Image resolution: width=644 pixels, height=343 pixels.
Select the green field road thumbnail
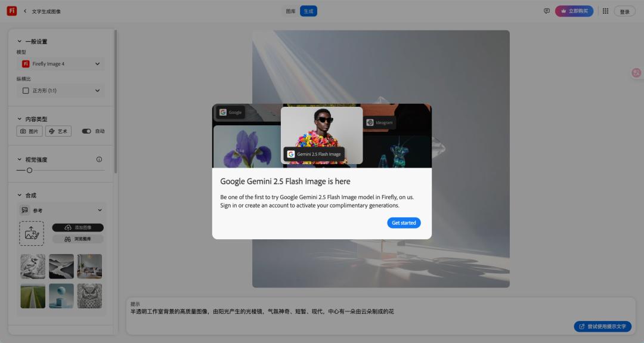(33, 296)
